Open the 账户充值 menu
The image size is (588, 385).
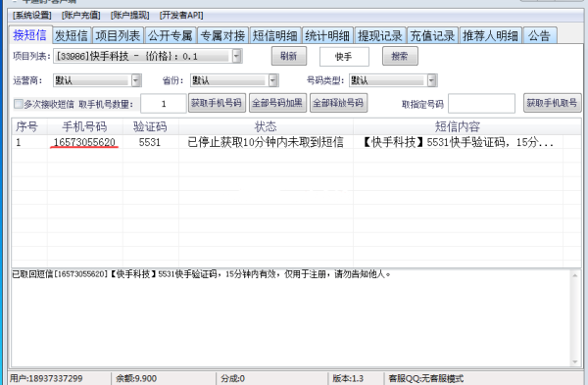tap(81, 16)
